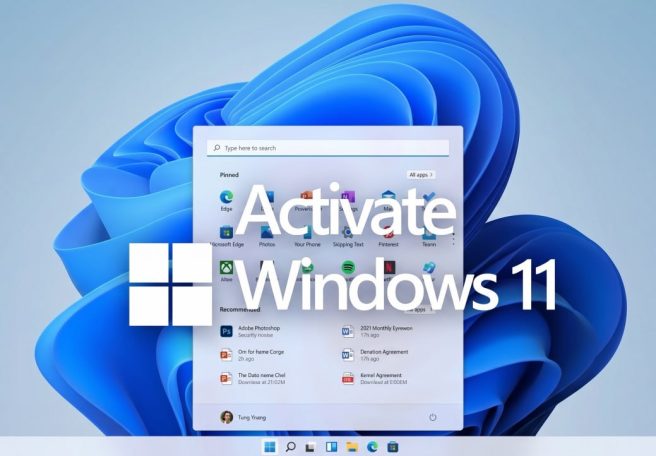Open the Kernel Agreement PDF item
Image resolution: width=656 pixels, height=456 pixels.
374,379
